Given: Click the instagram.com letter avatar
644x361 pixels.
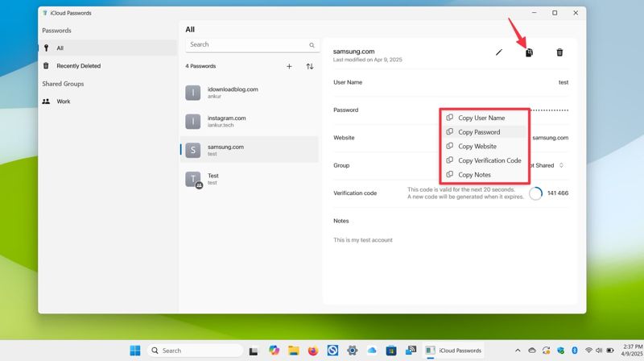Looking at the screenshot, I should tap(192, 122).
